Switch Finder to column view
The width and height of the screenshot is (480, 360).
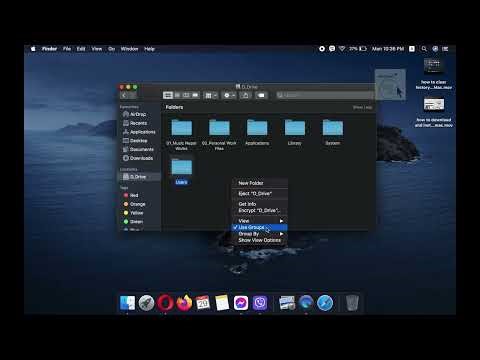click(x=186, y=95)
